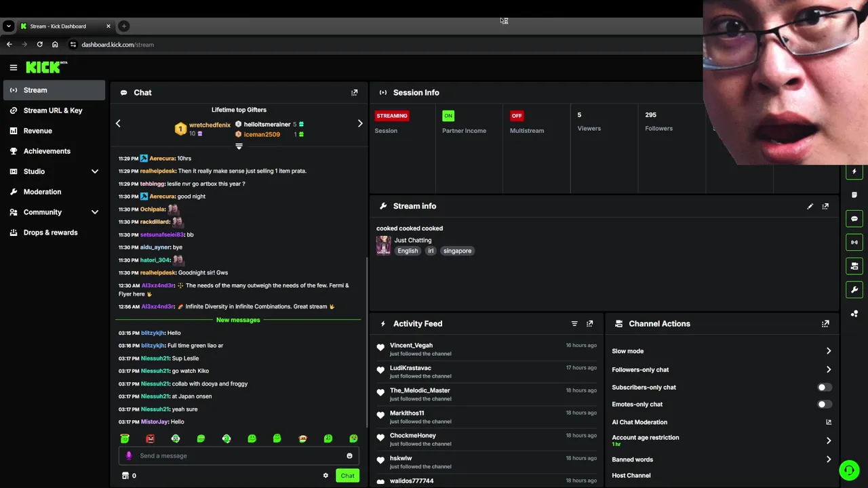Click heart icon beside Vincent_Vegah
The width and height of the screenshot is (868, 488).
(x=380, y=348)
